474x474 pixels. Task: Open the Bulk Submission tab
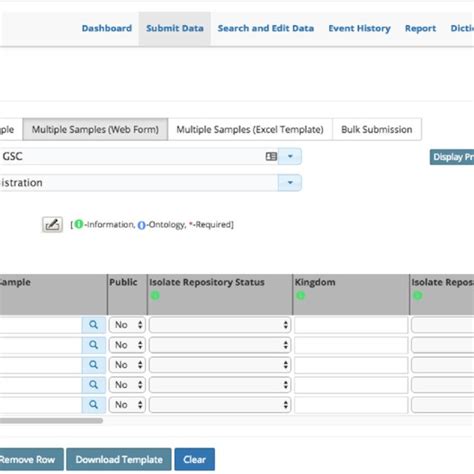click(x=377, y=129)
